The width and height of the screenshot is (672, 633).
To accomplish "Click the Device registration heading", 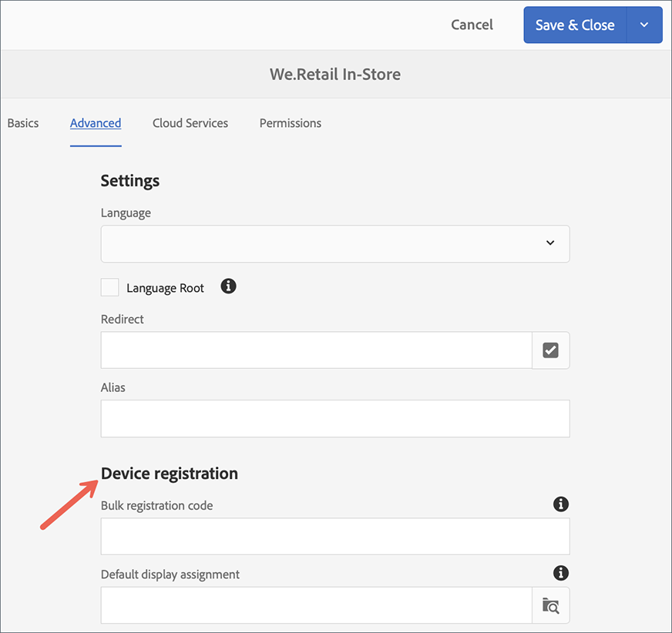I will pos(170,474).
